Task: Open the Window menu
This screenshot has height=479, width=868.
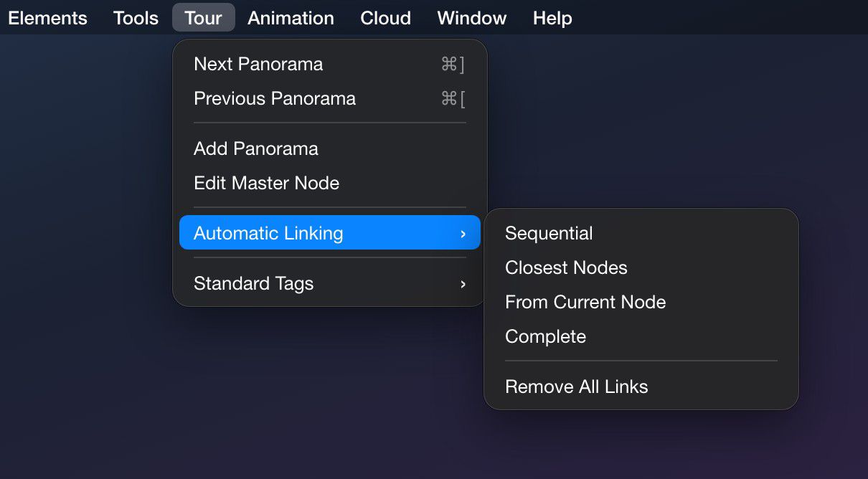Action: tap(471, 18)
